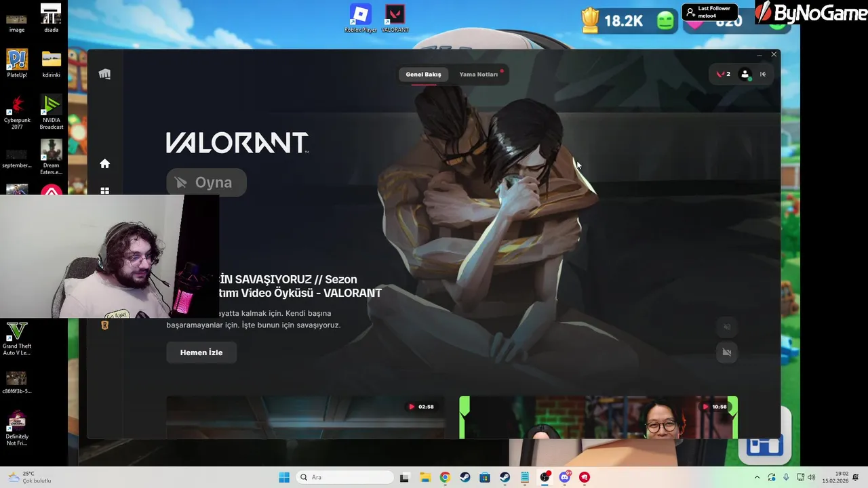Show hidden system tray icons
The height and width of the screenshot is (488, 868).
click(757, 477)
